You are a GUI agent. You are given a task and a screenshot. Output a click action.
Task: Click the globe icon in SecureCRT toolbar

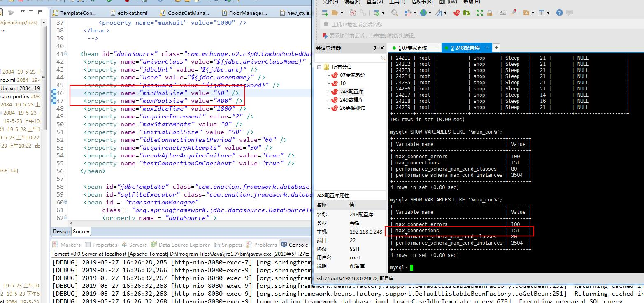pos(423,13)
